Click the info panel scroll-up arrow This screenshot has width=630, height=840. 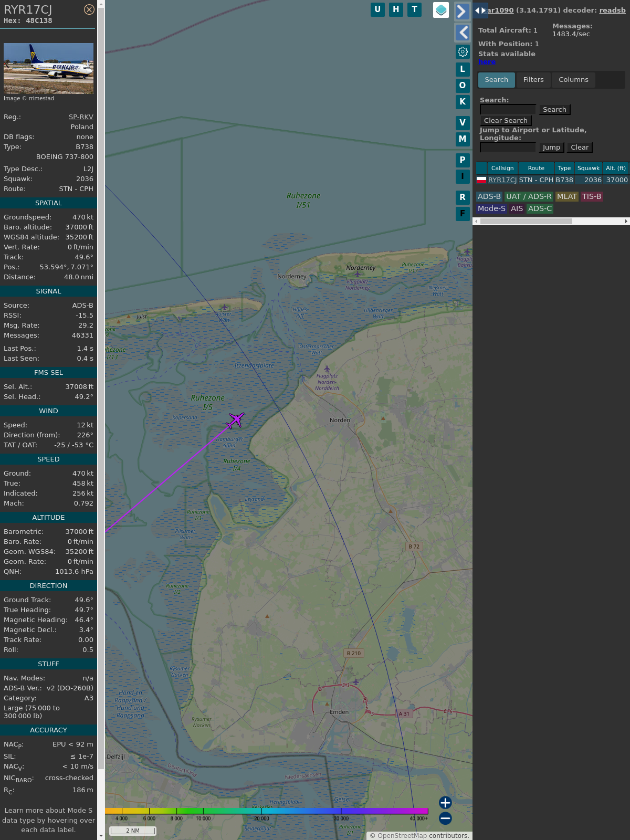[x=101, y=4]
